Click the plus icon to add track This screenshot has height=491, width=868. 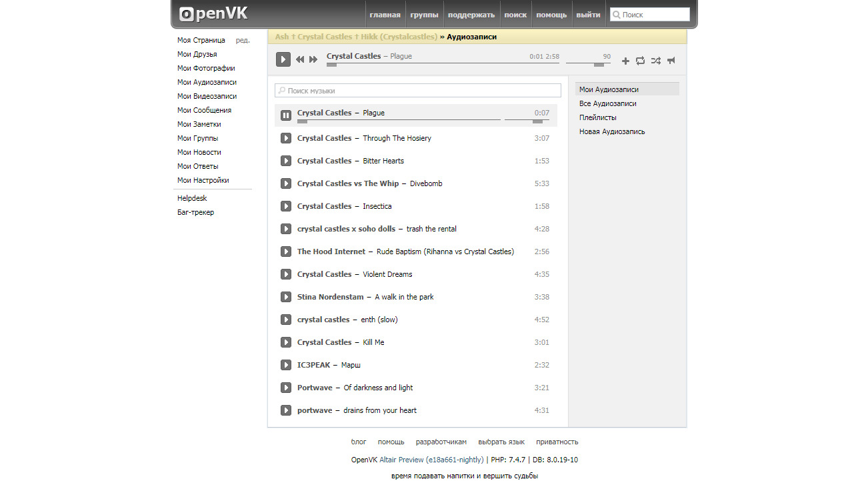(625, 61)
